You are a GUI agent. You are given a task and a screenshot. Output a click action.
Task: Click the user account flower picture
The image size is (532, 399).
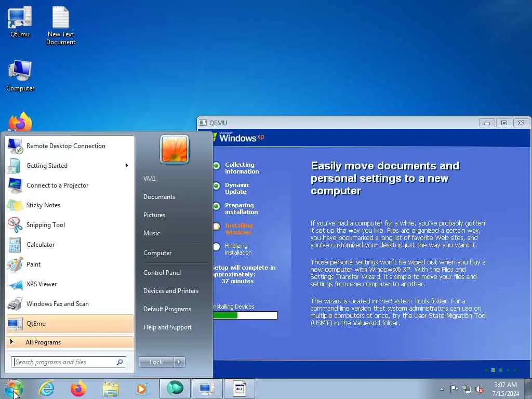[x=175, y=149]
